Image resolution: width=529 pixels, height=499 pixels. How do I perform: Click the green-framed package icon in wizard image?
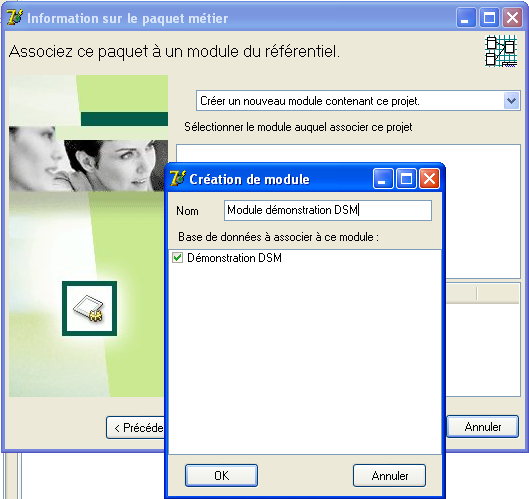click(89, 308)
